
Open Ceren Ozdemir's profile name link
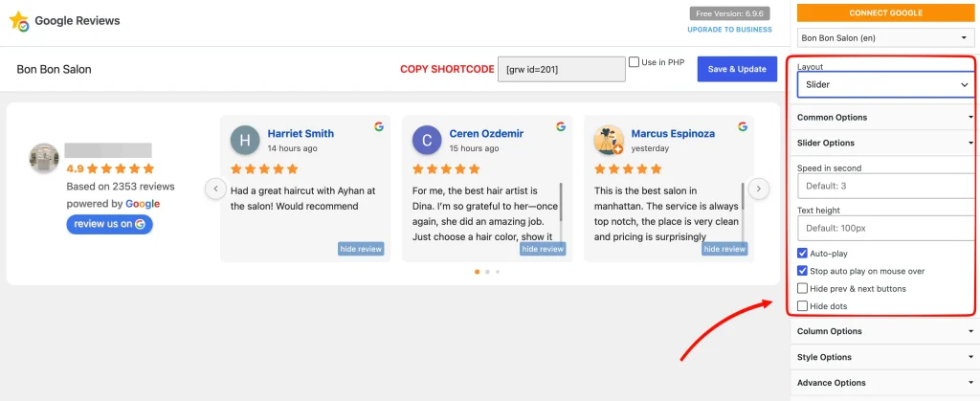pos(486,134)
